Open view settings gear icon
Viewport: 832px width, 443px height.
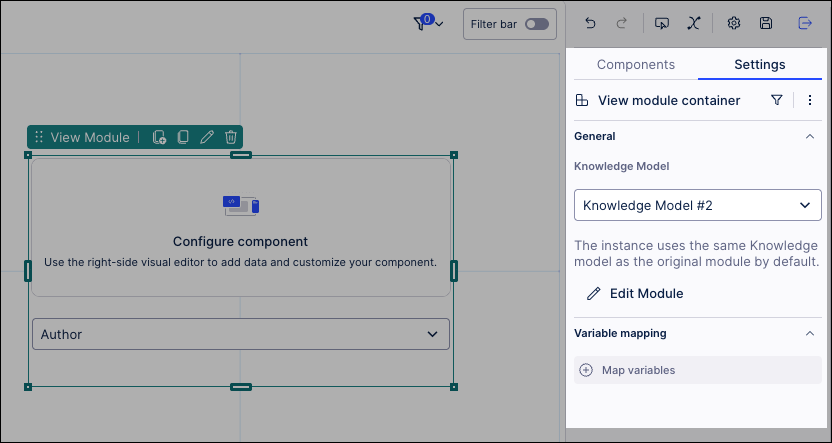tap(733, 23)
